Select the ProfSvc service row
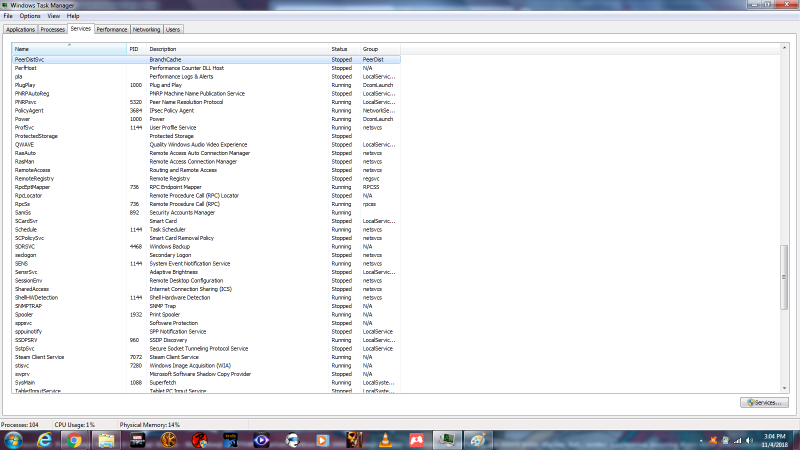The height and width of the screenshot is (450, 800). pyautogui.click(x=206, y=128)
